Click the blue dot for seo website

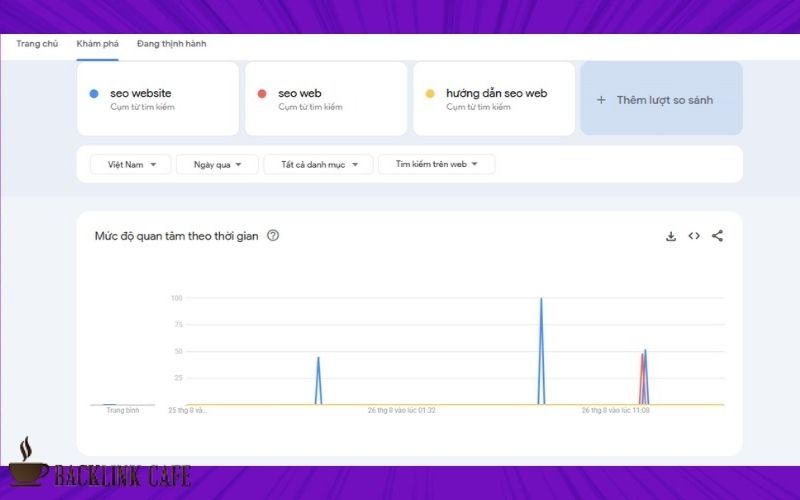94,93
